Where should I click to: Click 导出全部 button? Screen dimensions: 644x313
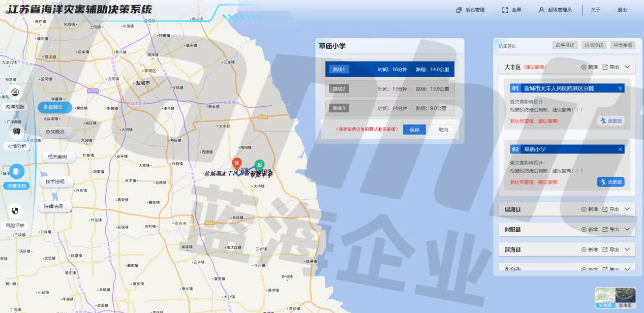pyautogui.click(x=622, y=45)
